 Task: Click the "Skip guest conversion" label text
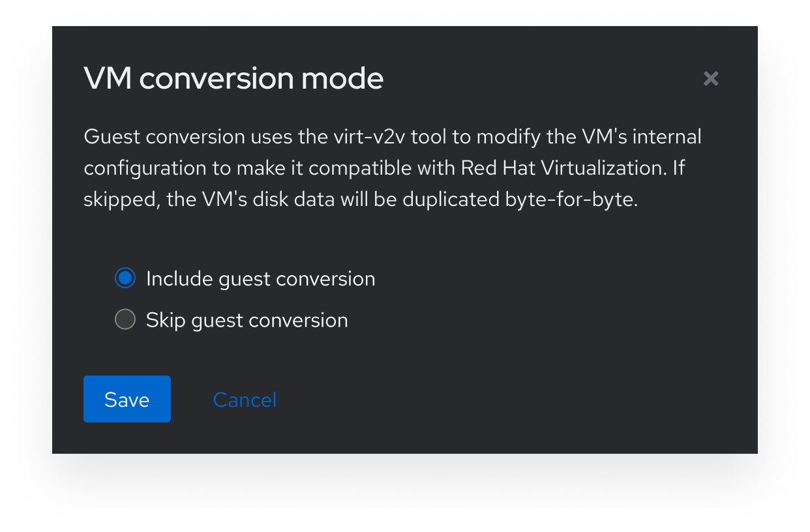(247, 320)
